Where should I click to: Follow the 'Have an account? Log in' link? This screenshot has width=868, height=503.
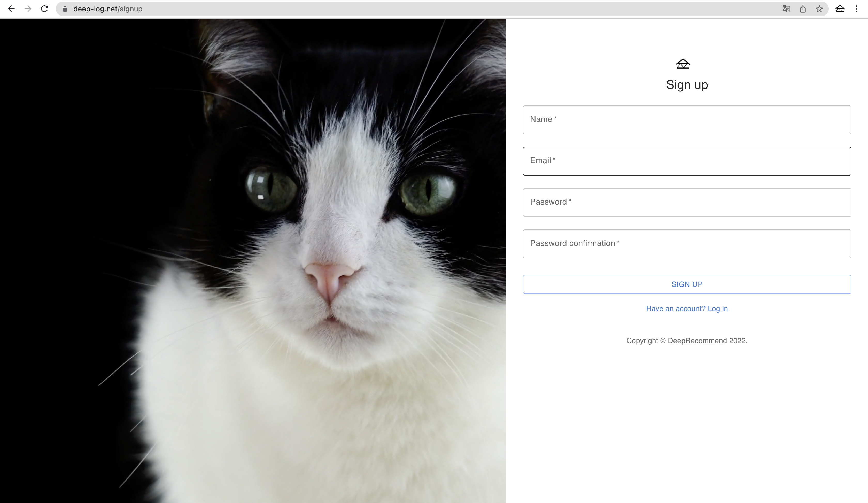[x=687, y=309]
